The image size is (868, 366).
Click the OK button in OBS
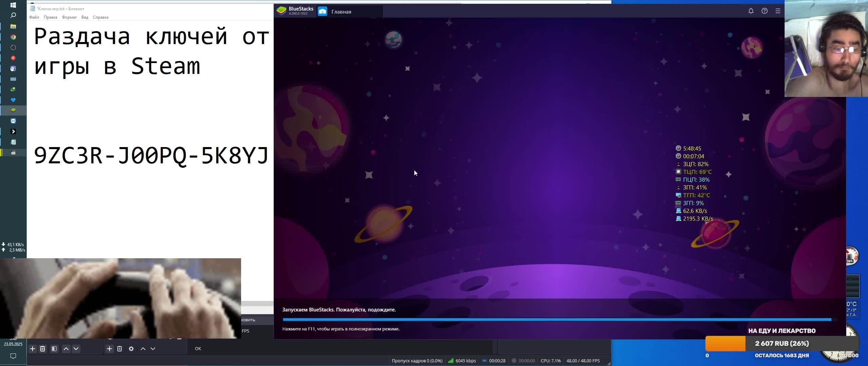coord(198,348)
